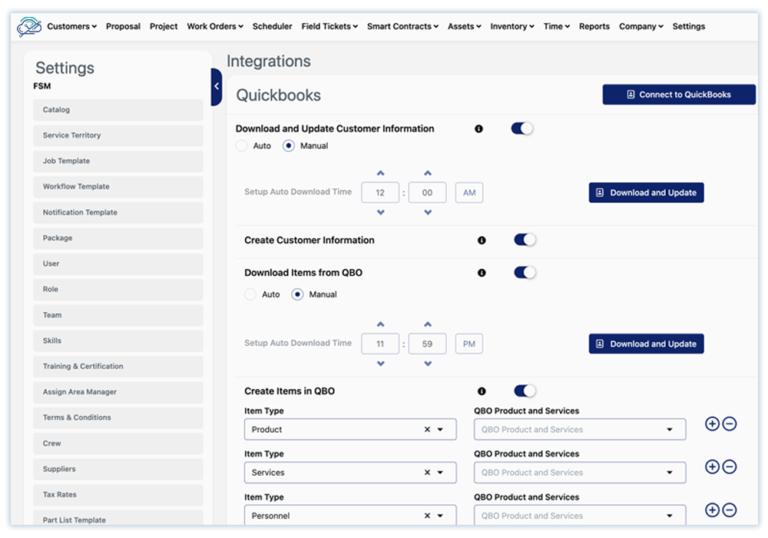
Task: Remove the Services item type mapping row
Action: pos(729,467)
